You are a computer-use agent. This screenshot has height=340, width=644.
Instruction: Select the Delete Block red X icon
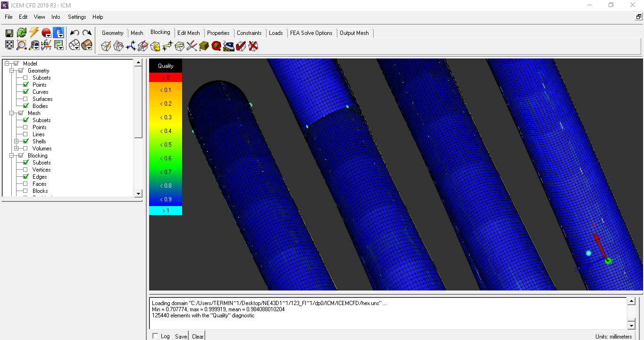pyautogui.click(x=253, y=46)
